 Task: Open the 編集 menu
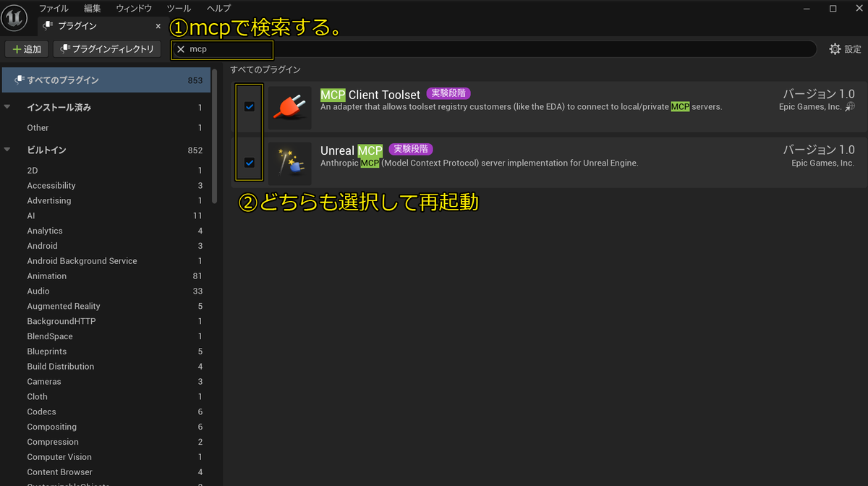[93, 8]
